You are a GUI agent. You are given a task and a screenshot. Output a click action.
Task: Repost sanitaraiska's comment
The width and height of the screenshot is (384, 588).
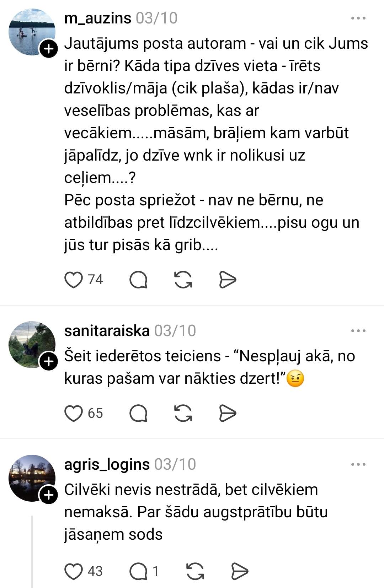(x=183, y=413)
